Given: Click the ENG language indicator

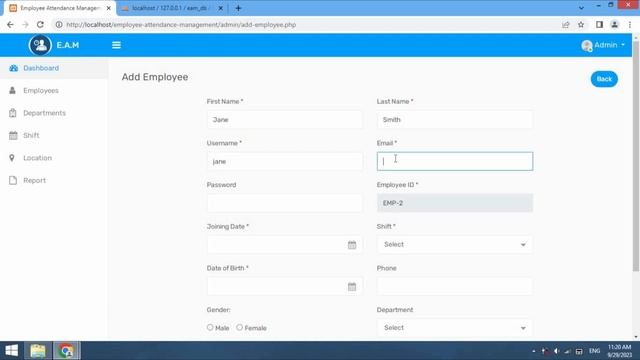Looking at the screenshot, I should tap(594, 351).
